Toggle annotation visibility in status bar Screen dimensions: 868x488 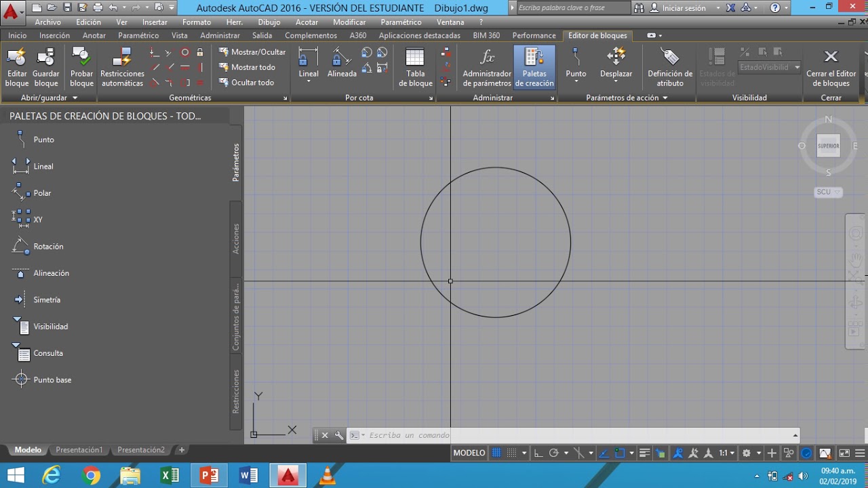pos(677,453)
